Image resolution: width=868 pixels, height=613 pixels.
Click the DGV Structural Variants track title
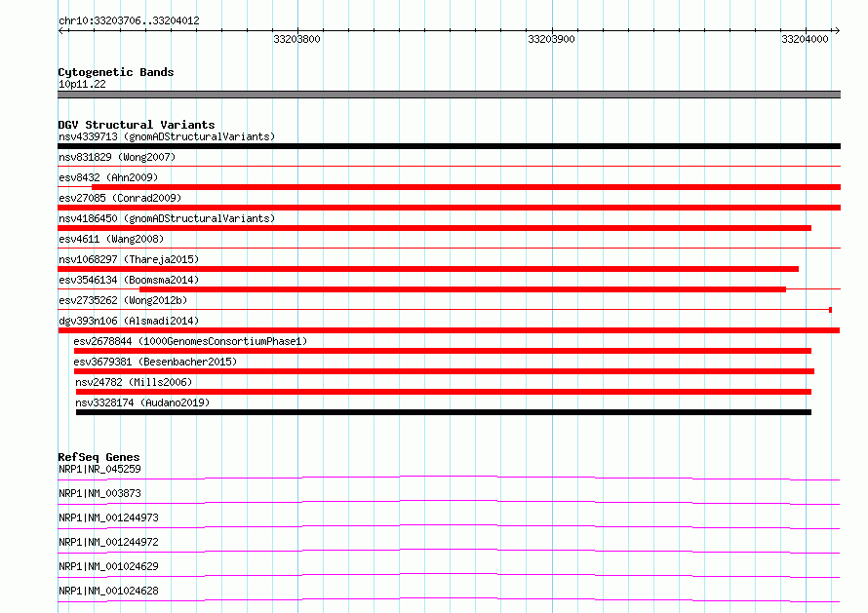coord(137,125)
